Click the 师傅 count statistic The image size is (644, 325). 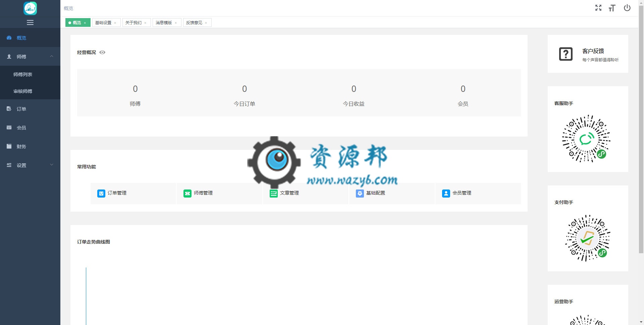(135, 96)
